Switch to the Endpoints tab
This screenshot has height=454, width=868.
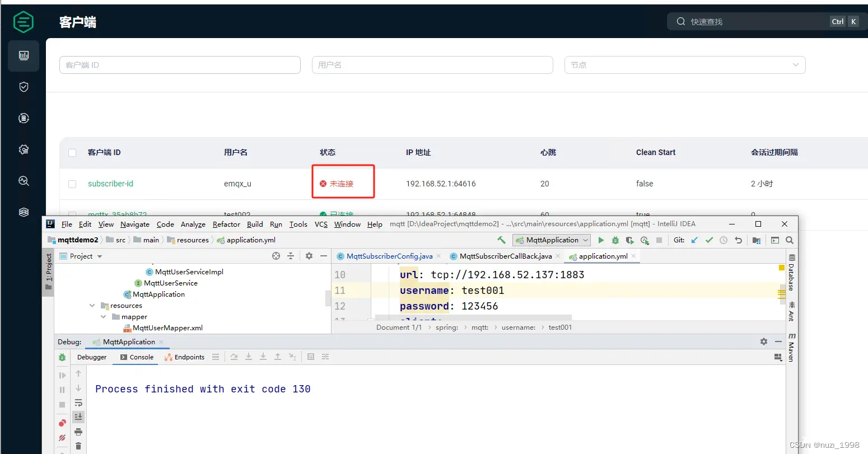[x=185, y=357]
